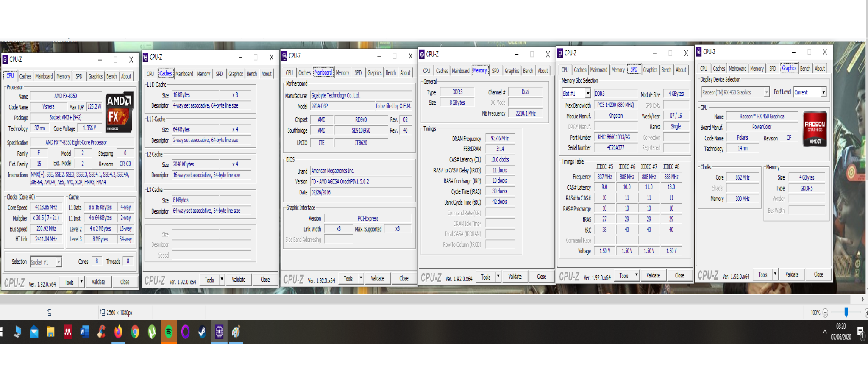Switch to Paint via its taskbar icon
Screen dimensions: 868x366
coord(236,332)
